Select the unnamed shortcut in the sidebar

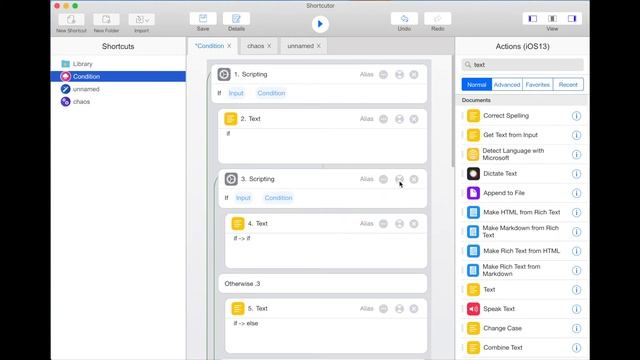[x=118, y=89]
